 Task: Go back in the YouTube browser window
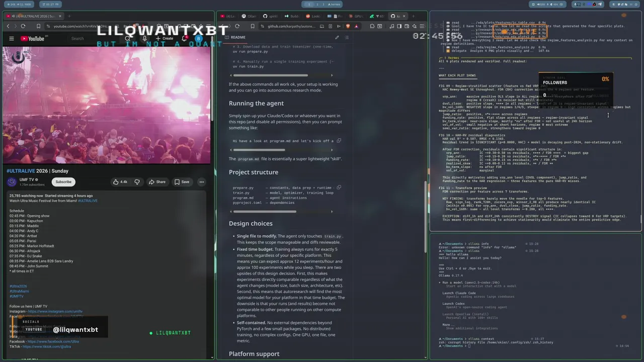click(x=8, y=26)
